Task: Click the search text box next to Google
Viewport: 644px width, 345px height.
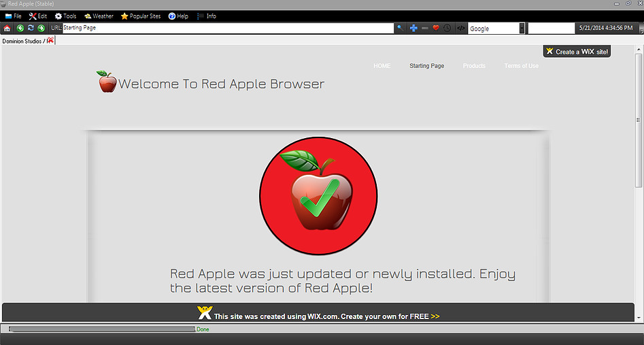Action: (x=552, y=28)
